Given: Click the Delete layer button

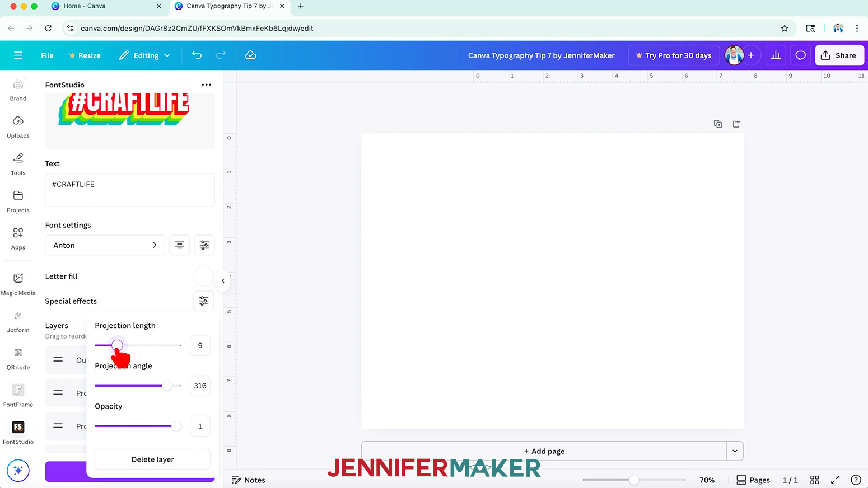Looking at the screenshot, I should click(152, 459).
